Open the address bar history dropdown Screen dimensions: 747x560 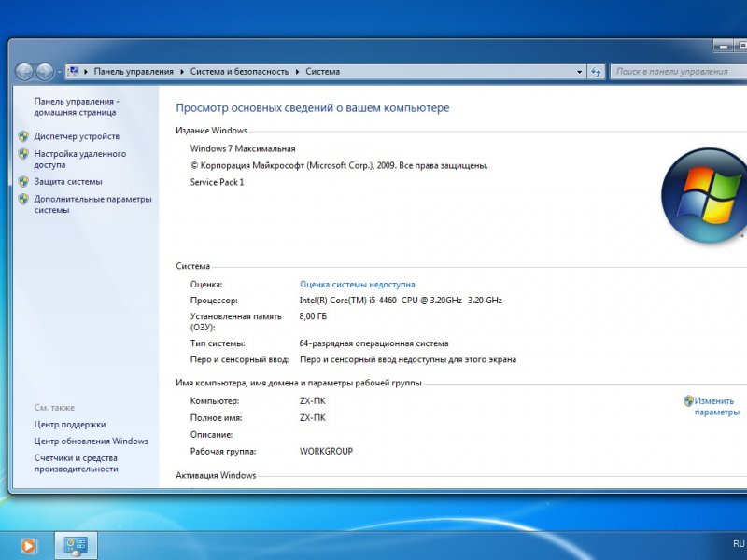(579, 72)
